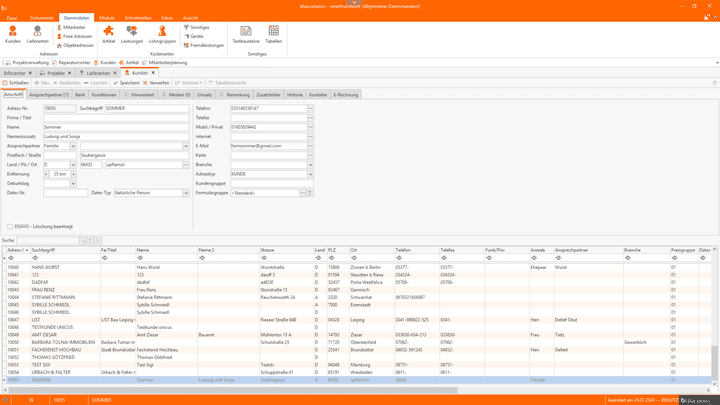Image resolution: width=720 pixels, height=405 pixels.
Task: Click the Speichern button
Action: [128, 83]
